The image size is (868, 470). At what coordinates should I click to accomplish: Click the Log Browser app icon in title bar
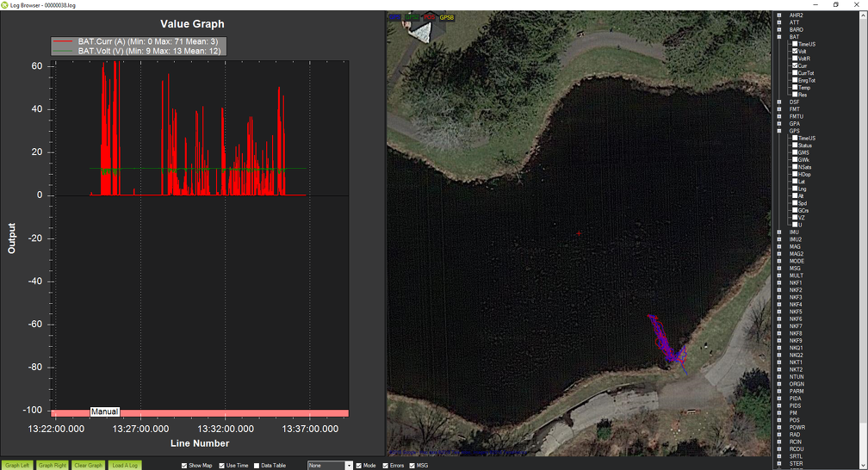coord(5,4)
